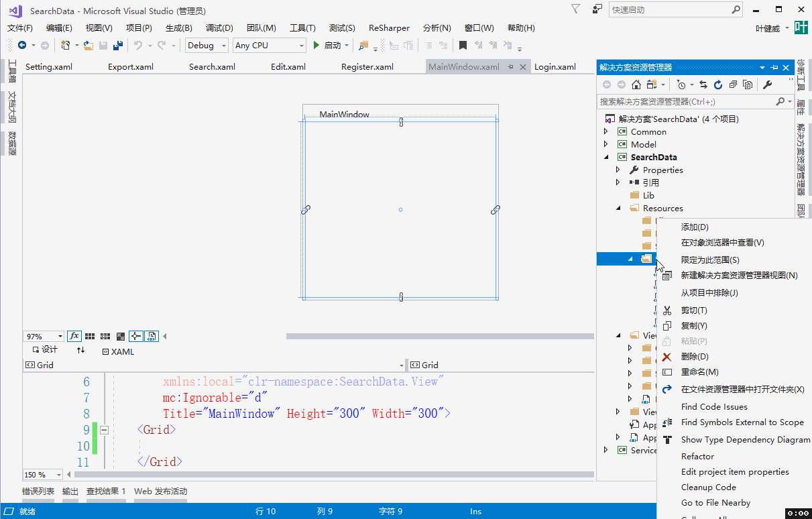The height and width of the screenshot is (519, 812).
Task: Open the Any CPU platform dropdown
Action: coord(269,46)
